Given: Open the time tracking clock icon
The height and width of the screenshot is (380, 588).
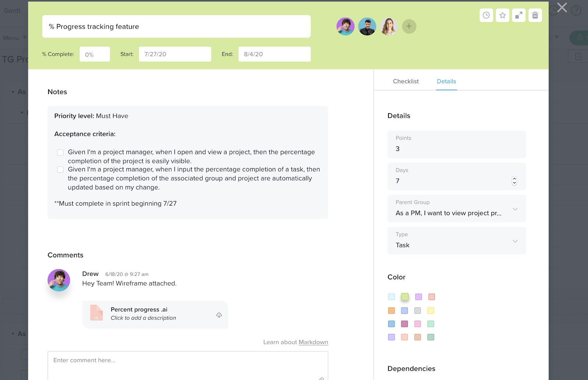Looking at the screenshot, I should (x=486, y=15).
